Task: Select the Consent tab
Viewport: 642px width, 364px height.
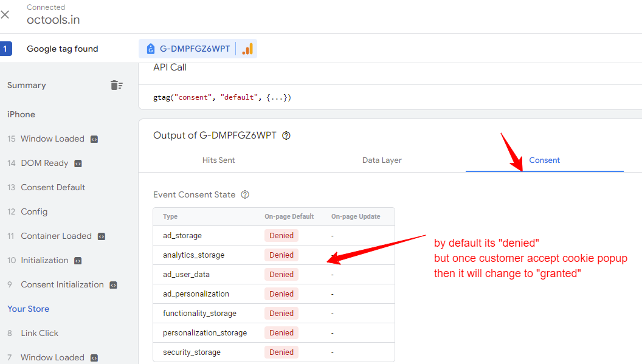Action: coord(544,160)
